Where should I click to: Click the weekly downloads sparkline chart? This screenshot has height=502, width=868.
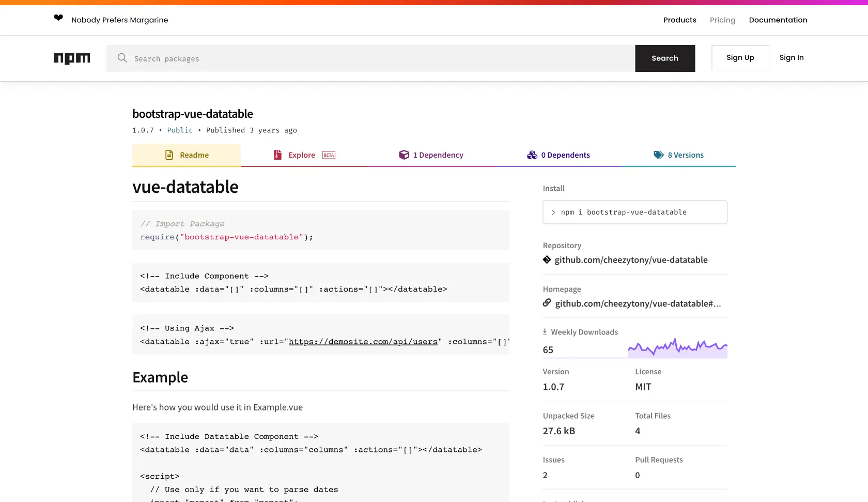[677, 347]
